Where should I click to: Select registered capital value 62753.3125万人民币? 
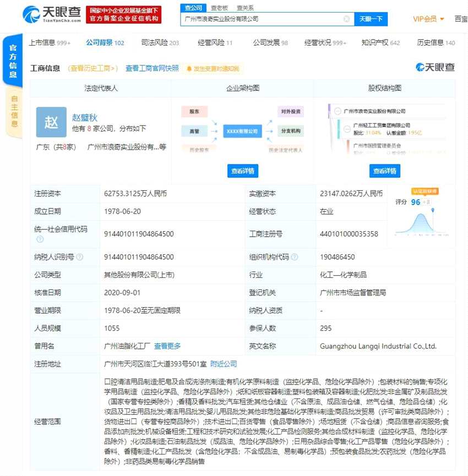(x=135, y=194)
